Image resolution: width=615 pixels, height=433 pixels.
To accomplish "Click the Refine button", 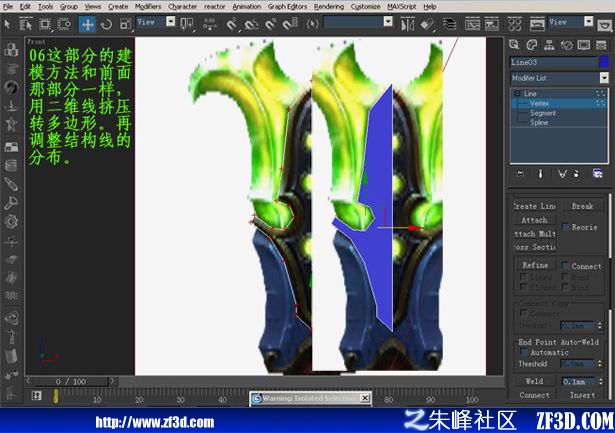I will click(x=535, y=265).
